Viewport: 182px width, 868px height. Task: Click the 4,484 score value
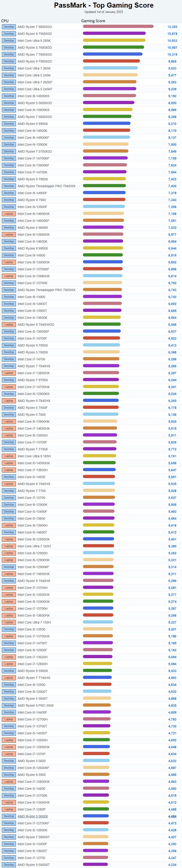click(x=172, y=816)
